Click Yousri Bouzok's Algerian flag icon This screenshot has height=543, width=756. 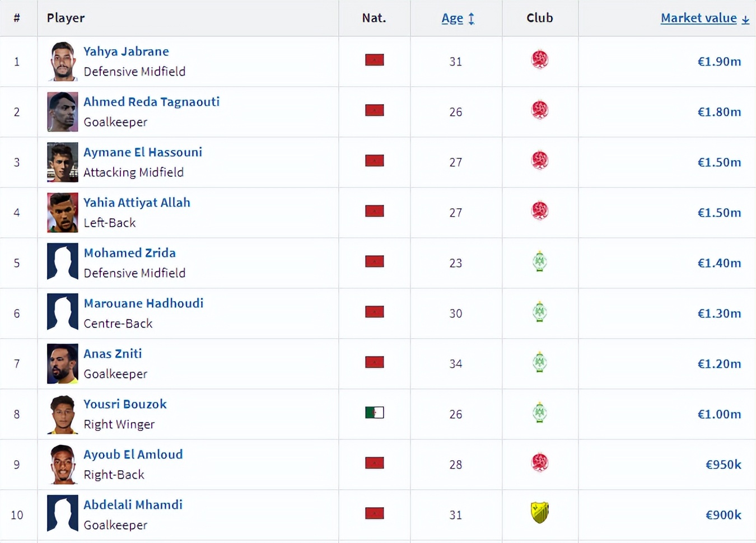[374, 413]
